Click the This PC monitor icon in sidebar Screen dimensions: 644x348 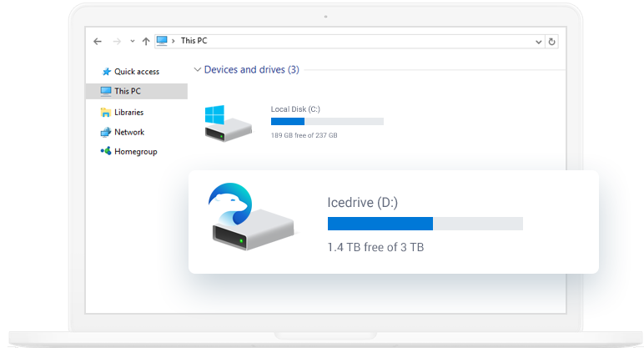[x=106, y=91]
